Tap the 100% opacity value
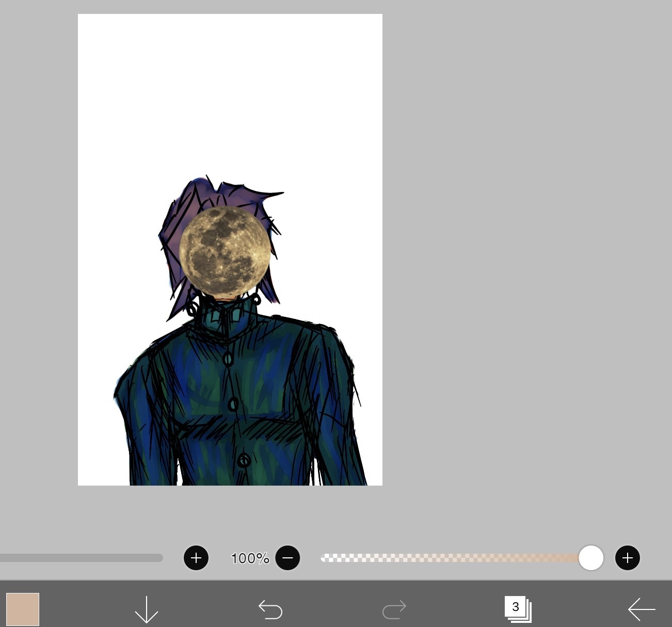The width and height of the screenshot is (672, 627). [250, 558]
